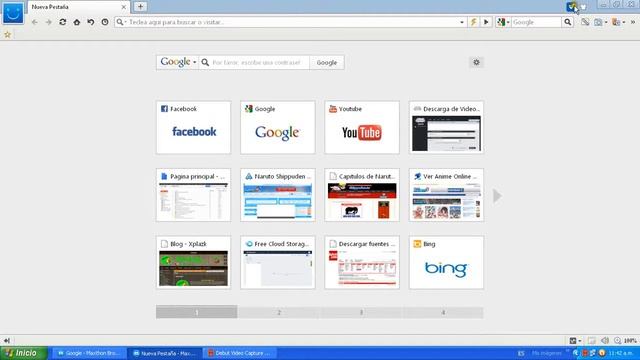Screen dimensions: 640x360
Task: Click the favorites star in bookmarks bar
Action: point(7,35)
